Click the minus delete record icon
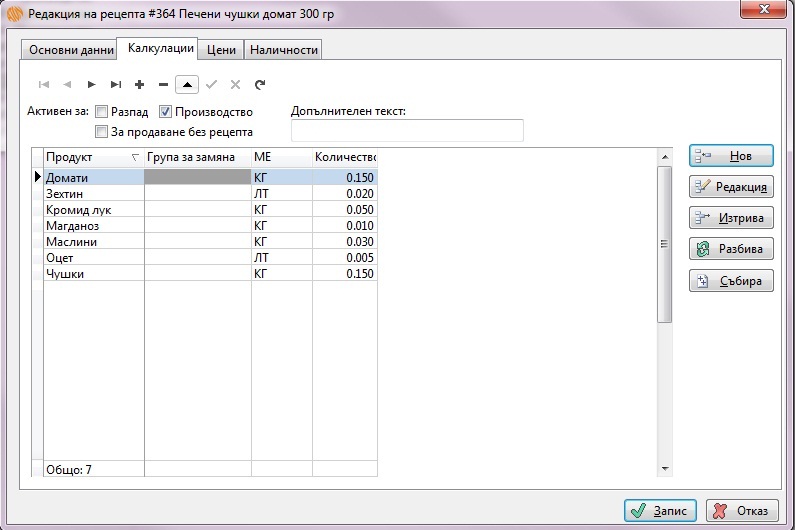795x530 pixels. click(x=163, y=85)
